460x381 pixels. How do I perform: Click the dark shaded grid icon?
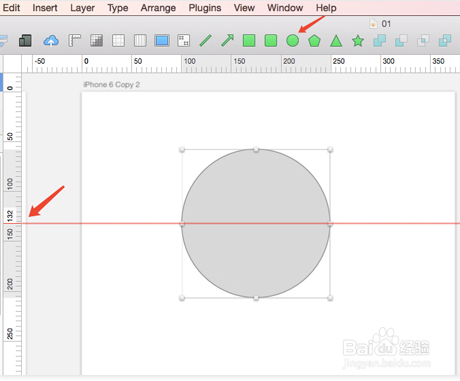96,41
